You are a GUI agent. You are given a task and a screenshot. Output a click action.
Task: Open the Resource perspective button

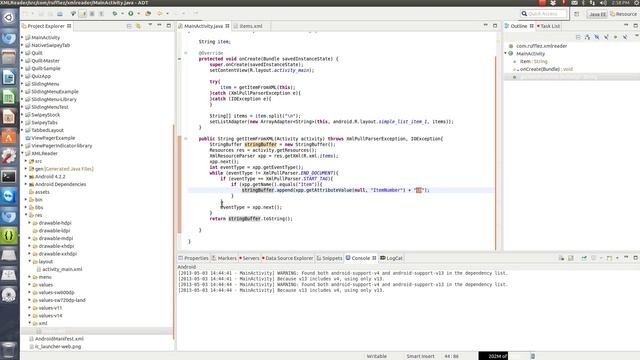623,14
